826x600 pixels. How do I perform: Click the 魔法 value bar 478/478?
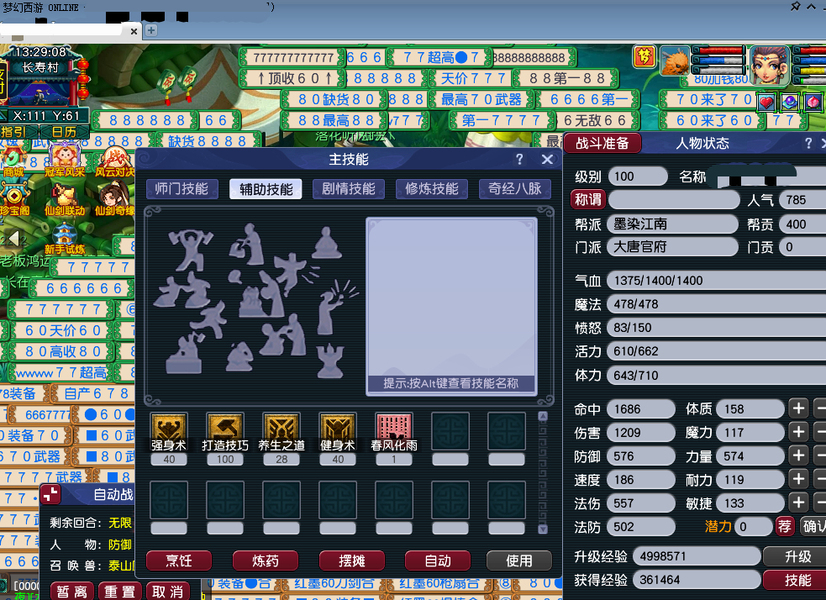[x=716, y=304]
